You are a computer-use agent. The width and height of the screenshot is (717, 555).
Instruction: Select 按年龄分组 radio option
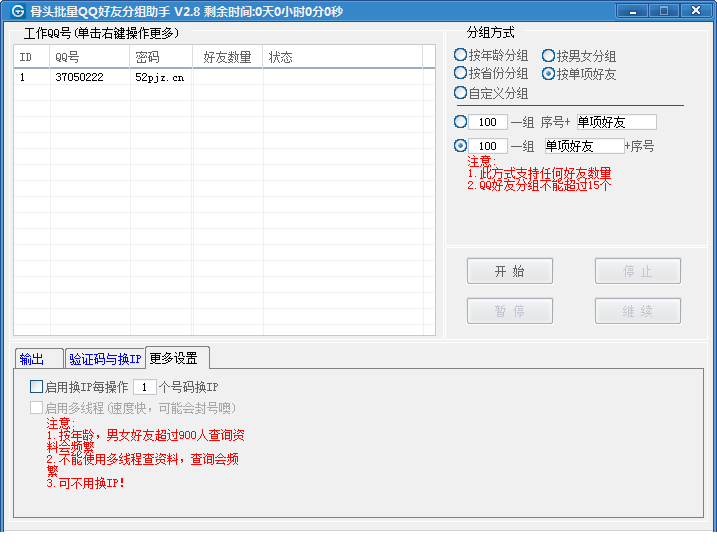click(491, 55)
